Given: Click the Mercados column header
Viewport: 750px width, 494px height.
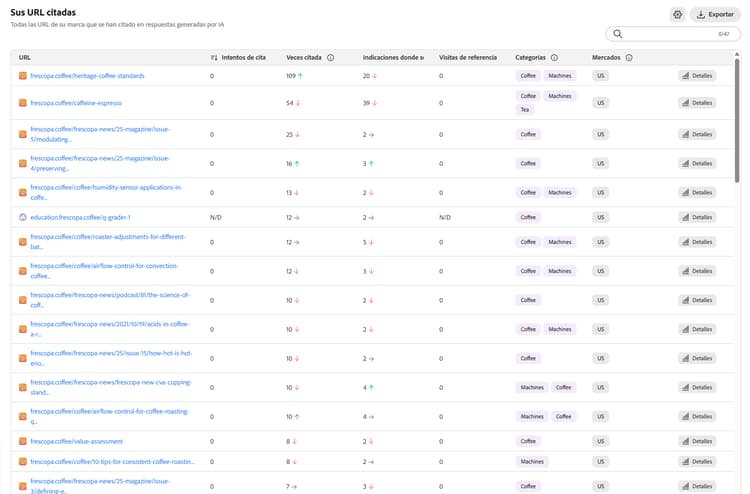Looking at the screenshot, I should pos(606,57).
